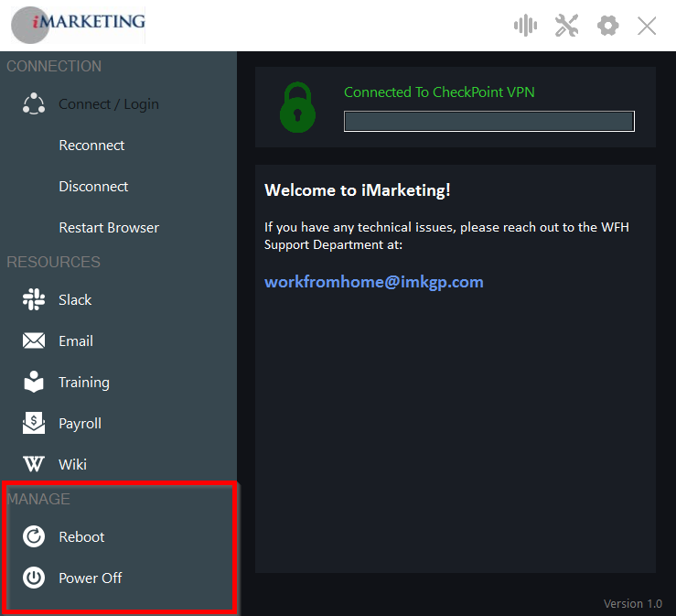The image size is (676, 616).
Task: Click the Training book icon
Action: click(34, 383)
